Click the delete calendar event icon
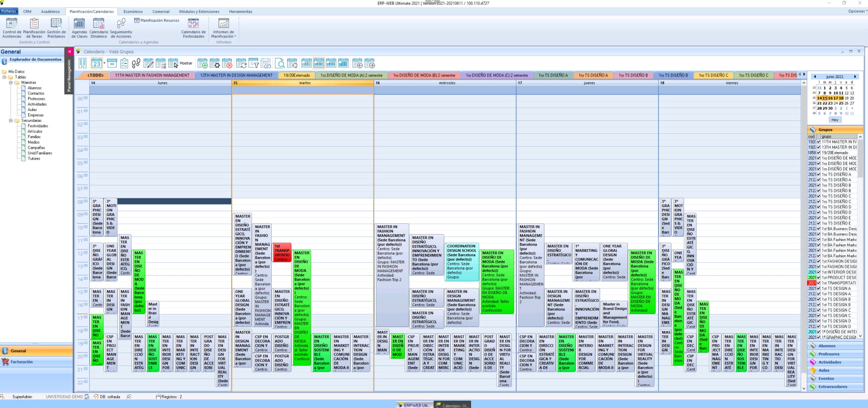 pos(227,63)
